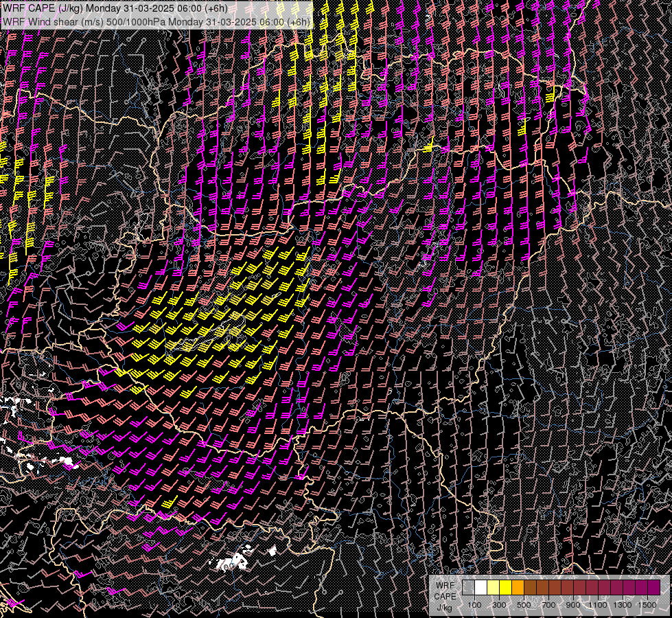Select the bright yellow CAPE legend swatch
Image resolution: width=672 pixels, height=618 pixels.
pos(506,587)
